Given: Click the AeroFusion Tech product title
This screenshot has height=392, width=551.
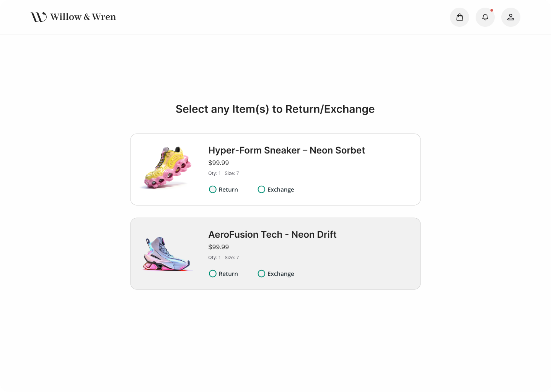Looking at the screenshot, I should point(272,234).
